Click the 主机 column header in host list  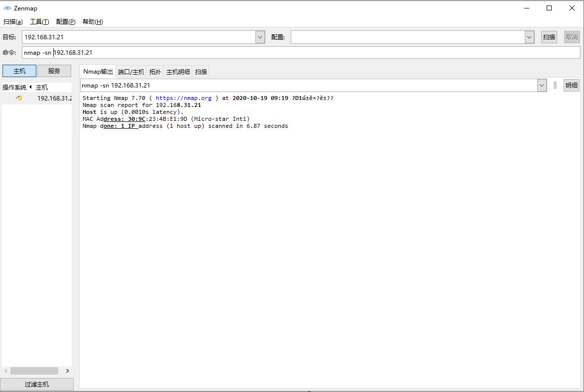(x=53, y=87)
